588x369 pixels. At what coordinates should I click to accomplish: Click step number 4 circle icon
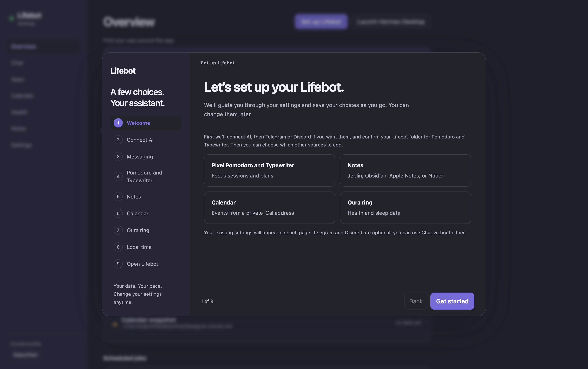pyautogui.click(x=118, y=176)
